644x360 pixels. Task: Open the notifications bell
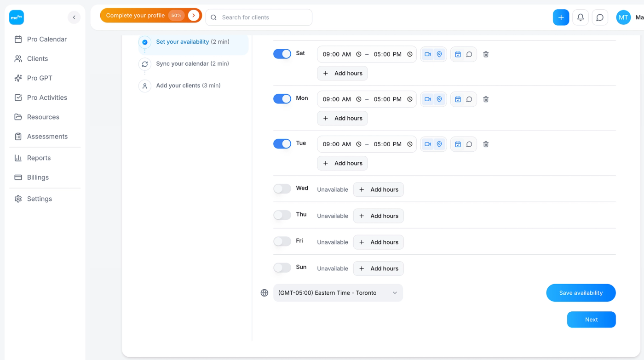click(x=581, y=17)
